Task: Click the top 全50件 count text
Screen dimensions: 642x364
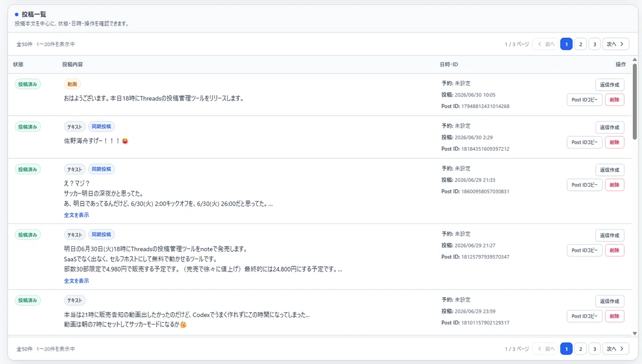Action: point(25,44)
